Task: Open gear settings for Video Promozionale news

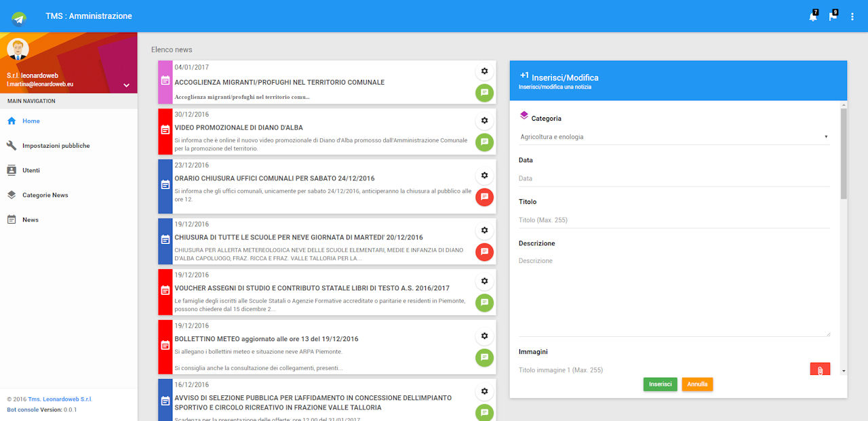Action: tap(484, 121)
